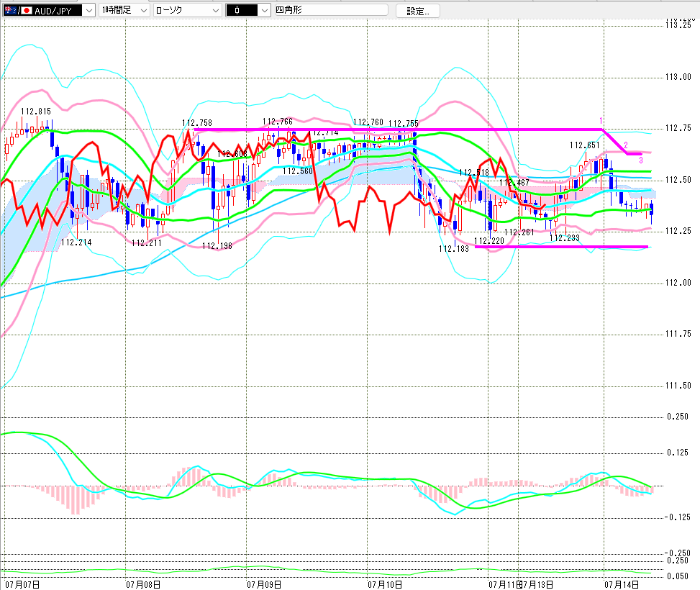Click the 07月14日 date marker
The height and width of the screenshot is (590, 700).
pyautogui.click(x=622, y=584)
